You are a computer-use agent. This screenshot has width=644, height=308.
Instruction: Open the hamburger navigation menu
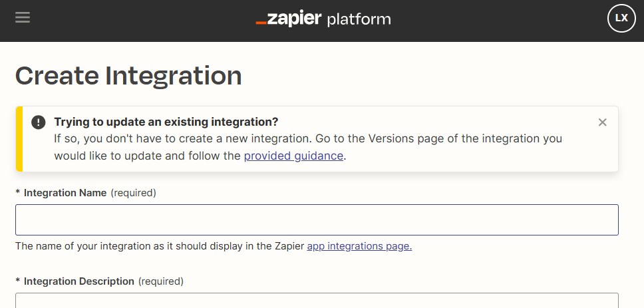tap(23, 18)
